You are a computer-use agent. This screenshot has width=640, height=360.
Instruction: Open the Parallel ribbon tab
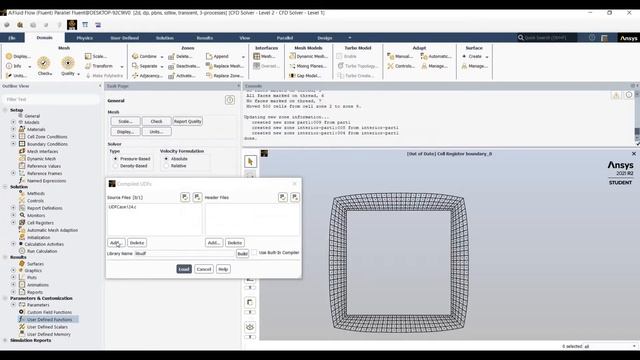(284, 38)
